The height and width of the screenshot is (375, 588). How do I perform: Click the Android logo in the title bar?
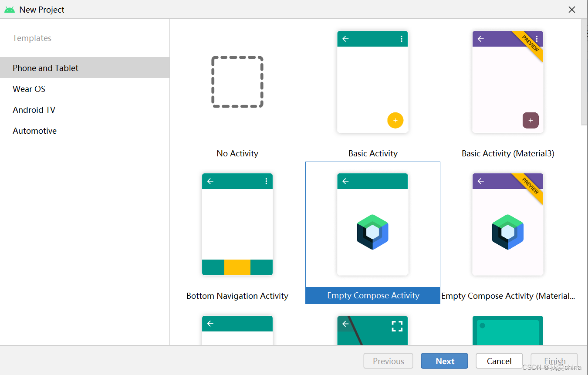pyautogui.click(x=10, y=10)
